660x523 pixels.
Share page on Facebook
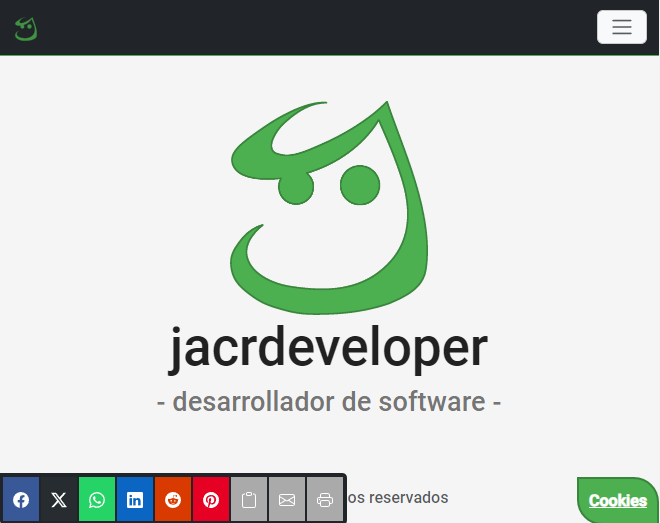tap(21, 499)
